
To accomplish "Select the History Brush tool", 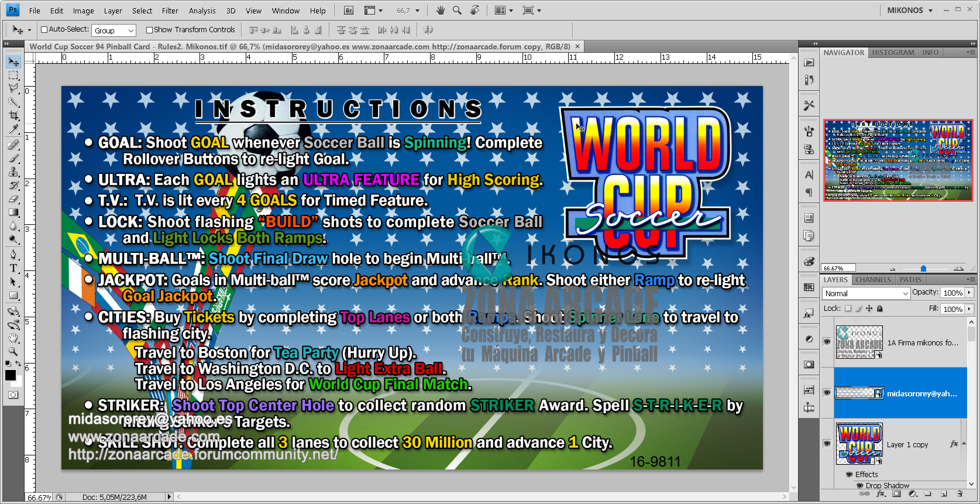I will [13, 186].
